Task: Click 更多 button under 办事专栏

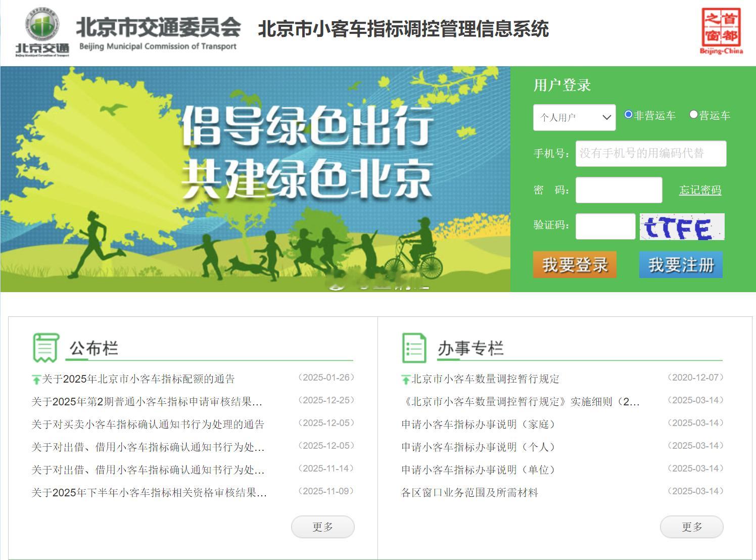Action: (692, 527)
